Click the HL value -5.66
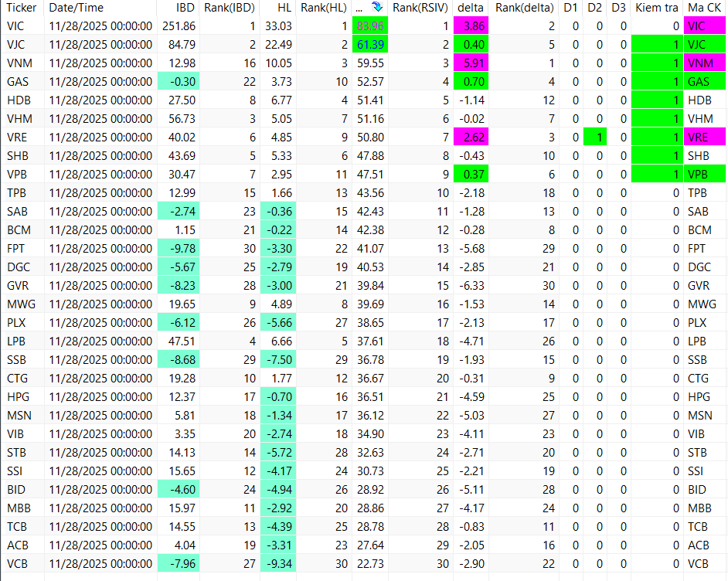This screenshot has height=581, width=728. [x=278, y=323]
